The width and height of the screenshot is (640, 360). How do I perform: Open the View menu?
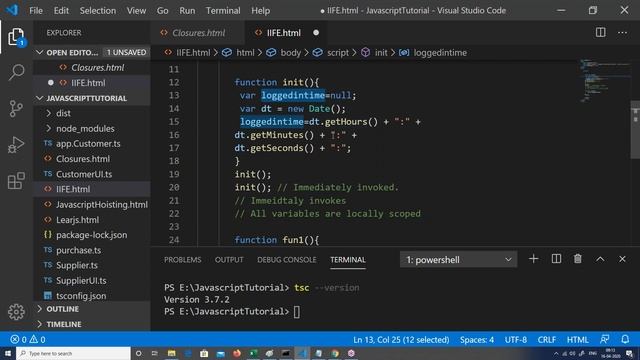pyautogui.click(x=136, y=11)
